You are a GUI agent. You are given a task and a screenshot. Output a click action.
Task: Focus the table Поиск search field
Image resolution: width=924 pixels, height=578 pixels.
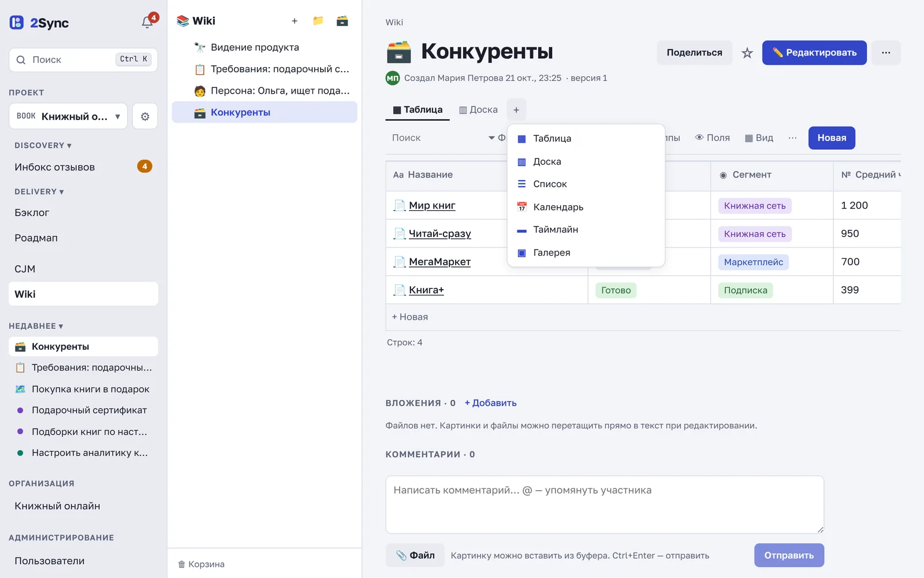click(x=436, y=138)
